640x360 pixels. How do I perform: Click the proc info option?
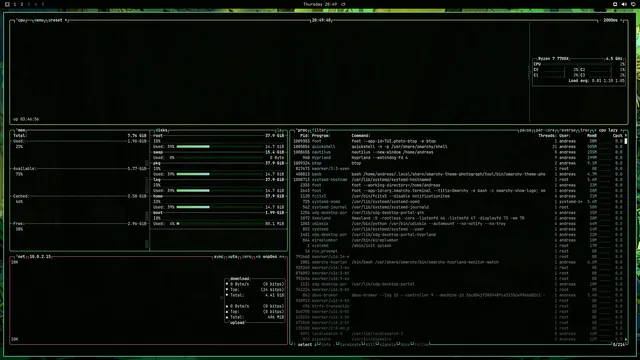[x=325, y=345]
